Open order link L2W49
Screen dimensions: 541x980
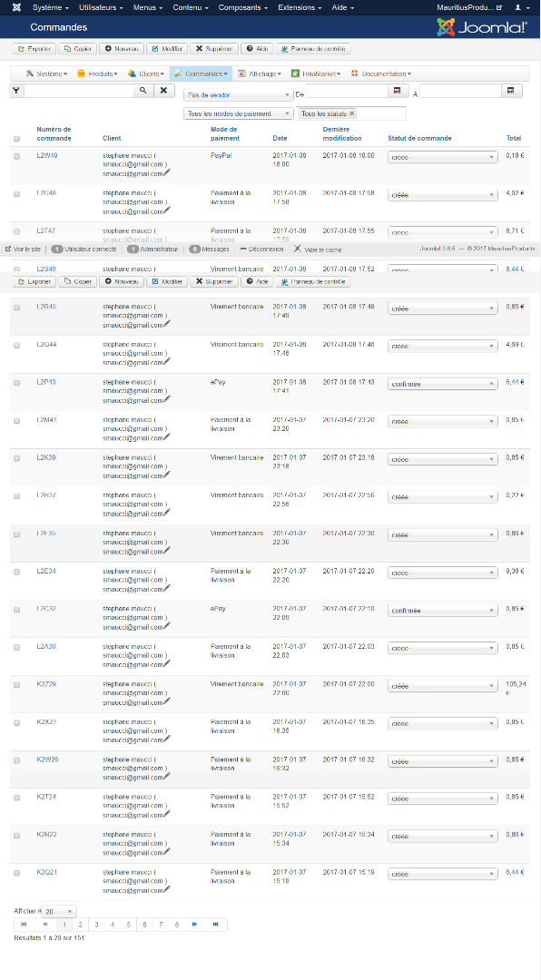(47, 155)
